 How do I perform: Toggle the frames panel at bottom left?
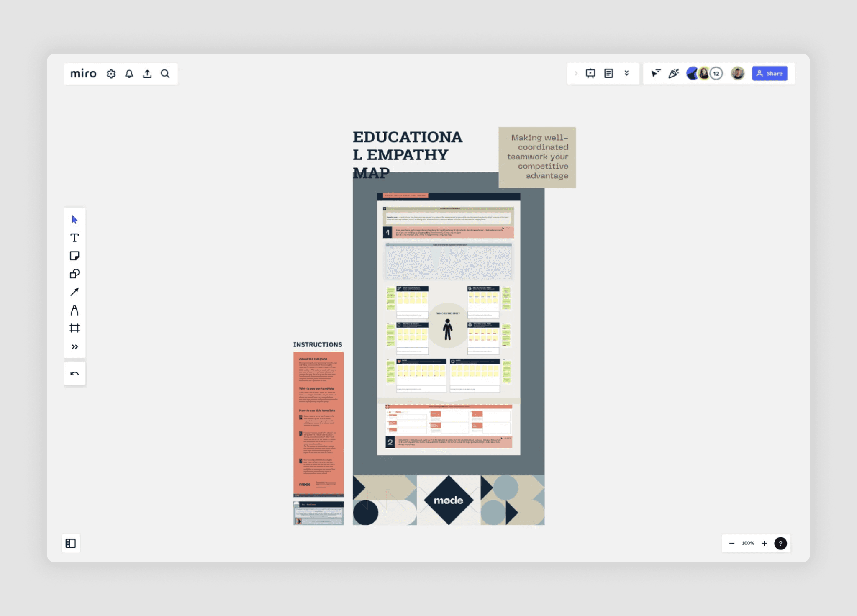point(70,543)
